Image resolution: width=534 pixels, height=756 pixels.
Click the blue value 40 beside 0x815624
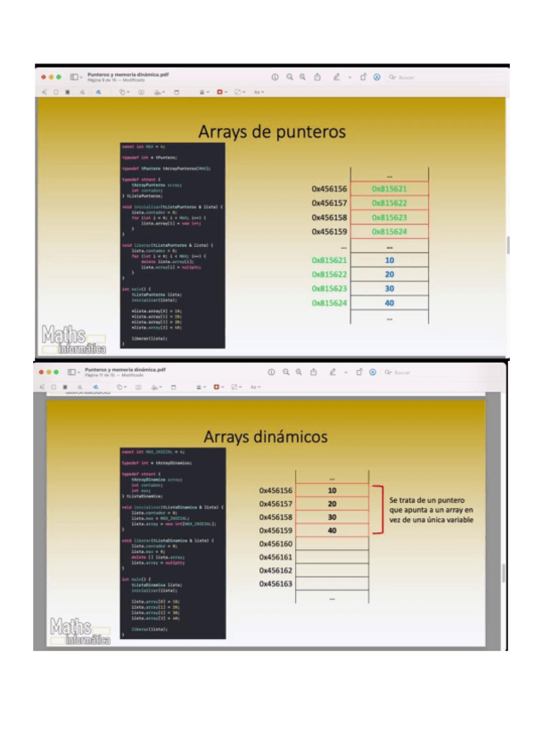coord(390,303)
